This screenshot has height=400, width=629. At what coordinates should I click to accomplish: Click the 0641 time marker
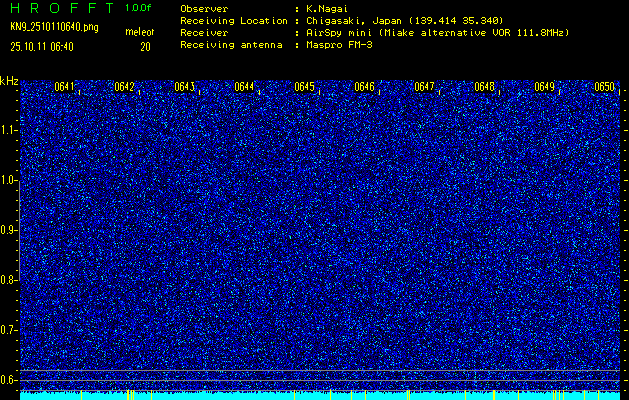65,87
